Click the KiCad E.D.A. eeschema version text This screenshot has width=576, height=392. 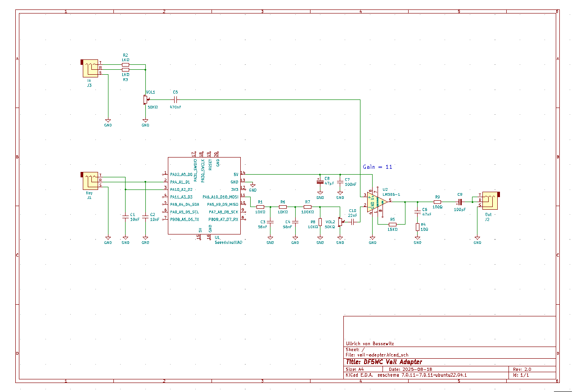(406, 374)
